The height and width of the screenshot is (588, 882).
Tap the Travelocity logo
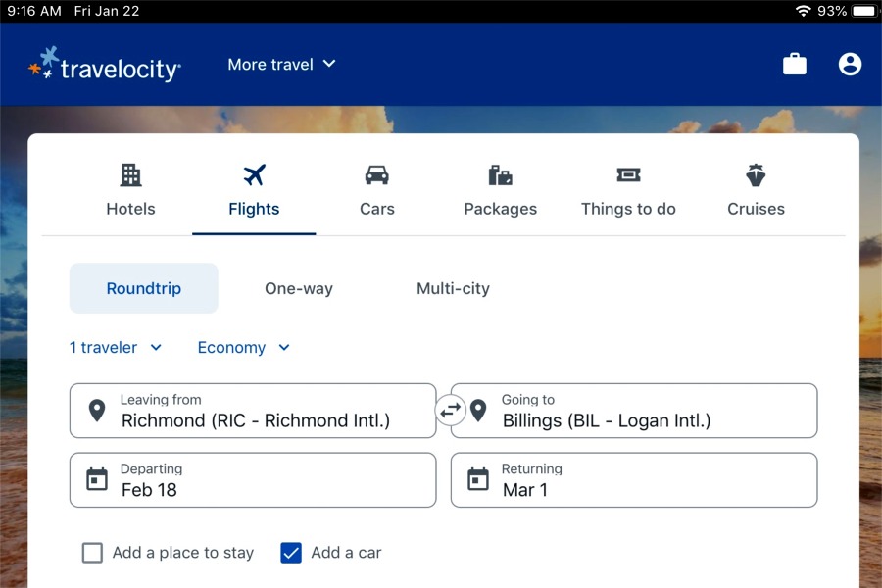coord(105,65)
